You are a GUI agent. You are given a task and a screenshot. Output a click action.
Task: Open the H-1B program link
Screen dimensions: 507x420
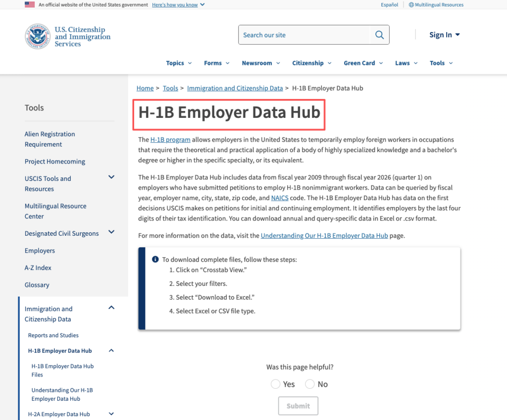pyautogui.click(x=170, y=139)
